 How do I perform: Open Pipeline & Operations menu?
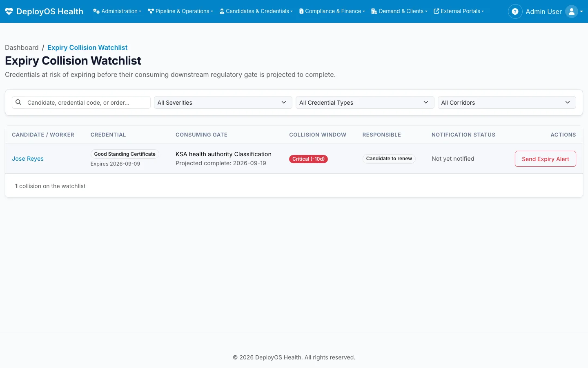click(x=180, y=11)
